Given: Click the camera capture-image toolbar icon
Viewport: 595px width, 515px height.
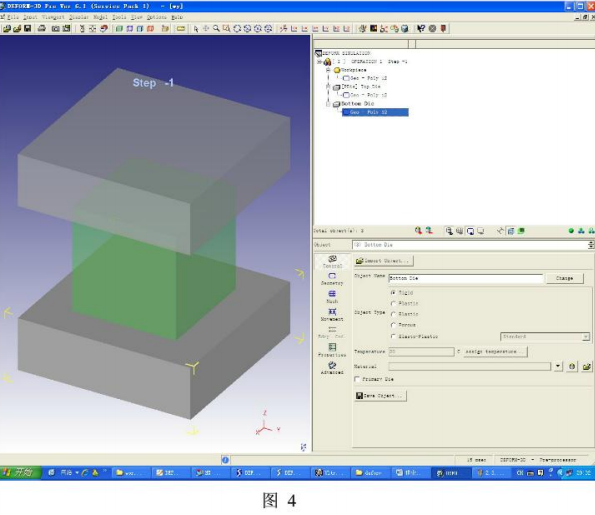Looking at the screenshot, I should [x=55, y=28].
